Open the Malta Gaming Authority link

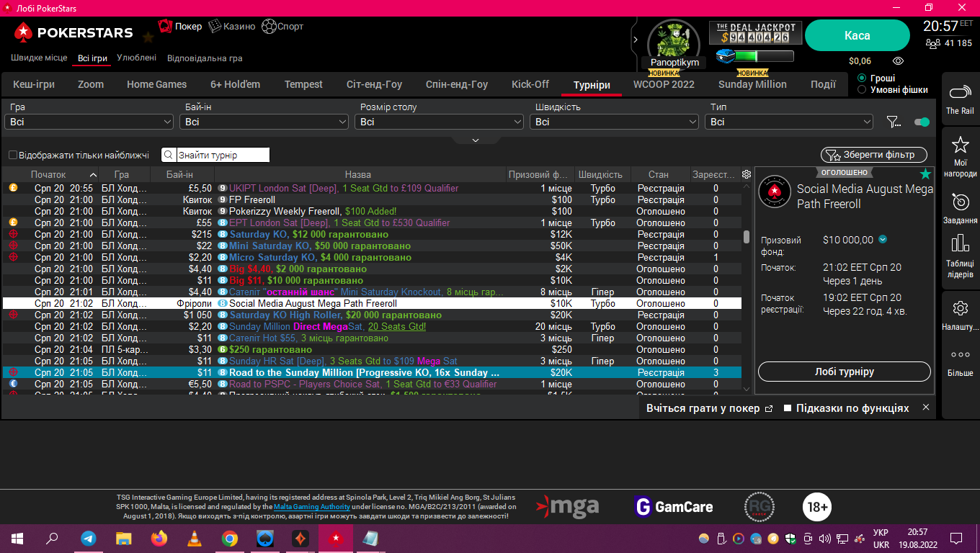point(311,506)
